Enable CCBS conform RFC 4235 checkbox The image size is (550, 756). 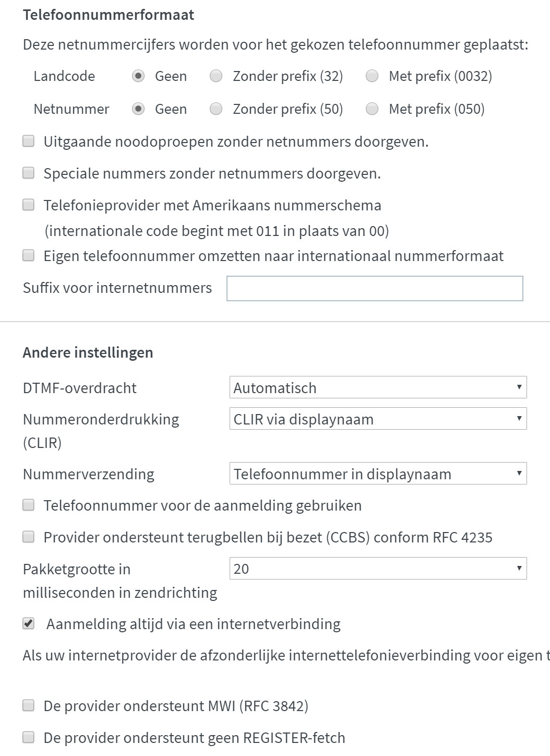29,537
